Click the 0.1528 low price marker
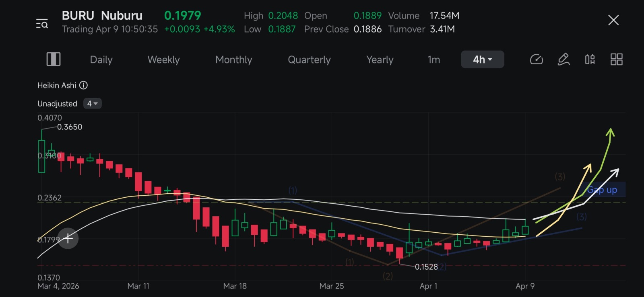Screen dimensions: 644x297 pyautogui.click(x=426, y=267)
